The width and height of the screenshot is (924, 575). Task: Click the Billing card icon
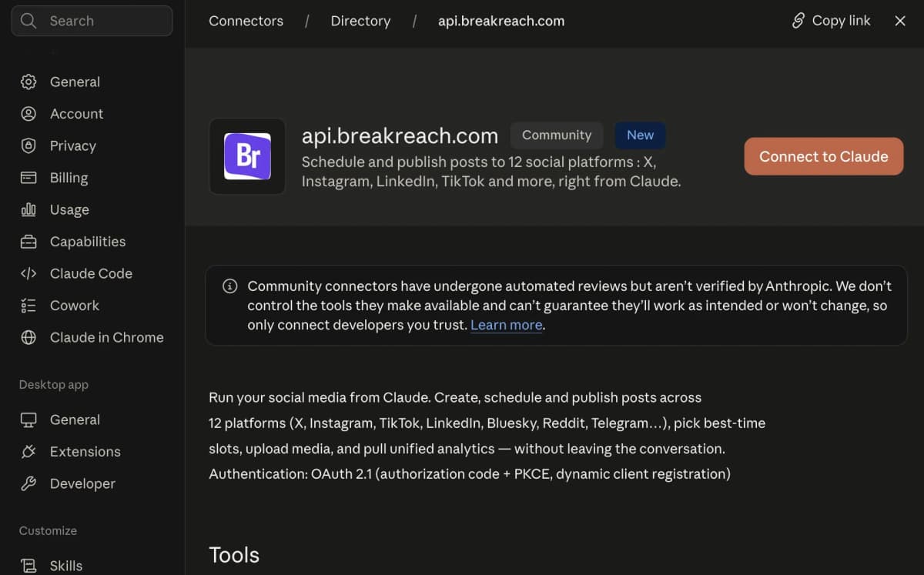[28, 178]
